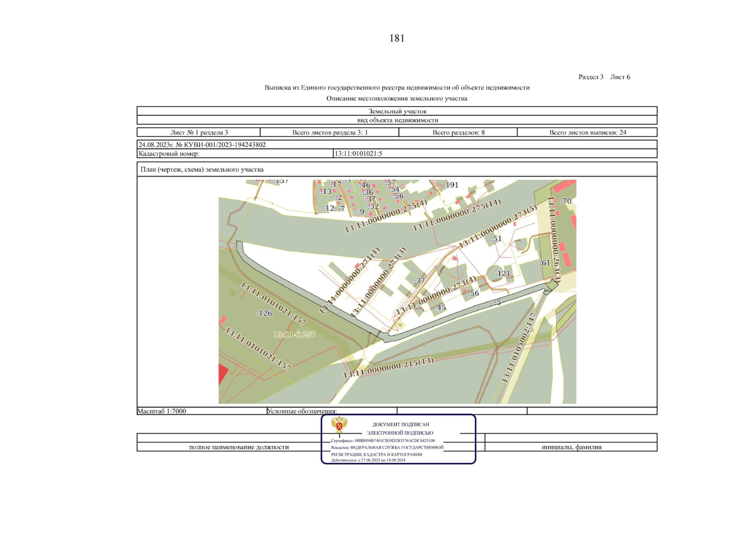Viewport: 756px width, 535px height.
Task: Click page number 181 at the top
Action: [x=396, y=38]
